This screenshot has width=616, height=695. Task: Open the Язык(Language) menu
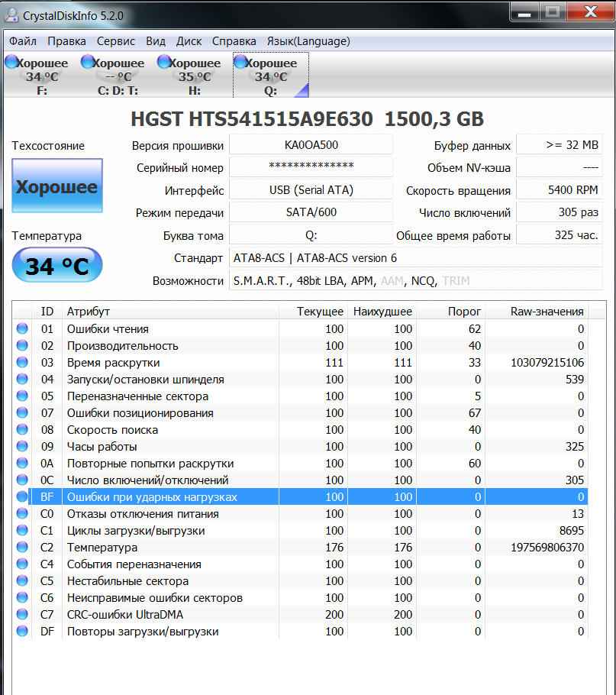pyautogui.click(x=308, y=41)
